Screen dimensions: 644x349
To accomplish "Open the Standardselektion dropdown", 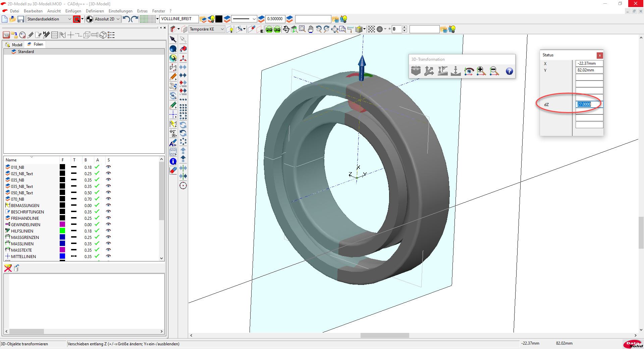I will [x=69, y=19].
